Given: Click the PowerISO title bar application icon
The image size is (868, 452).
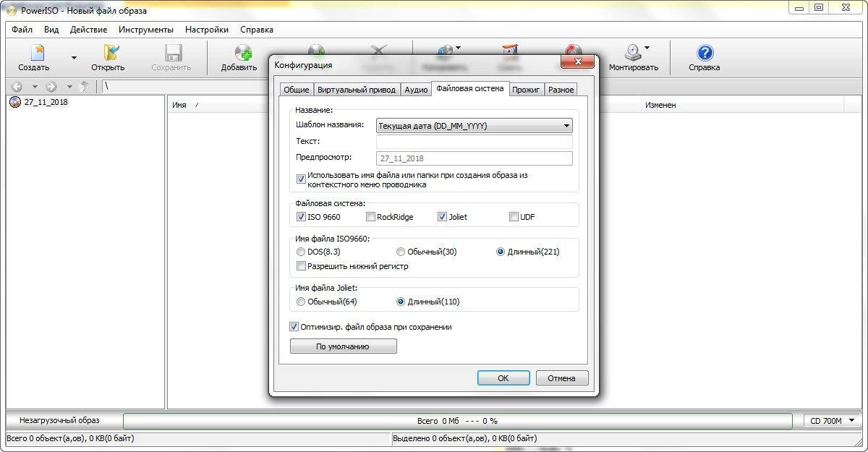Looking at the screenshot, I should point(12,10).
